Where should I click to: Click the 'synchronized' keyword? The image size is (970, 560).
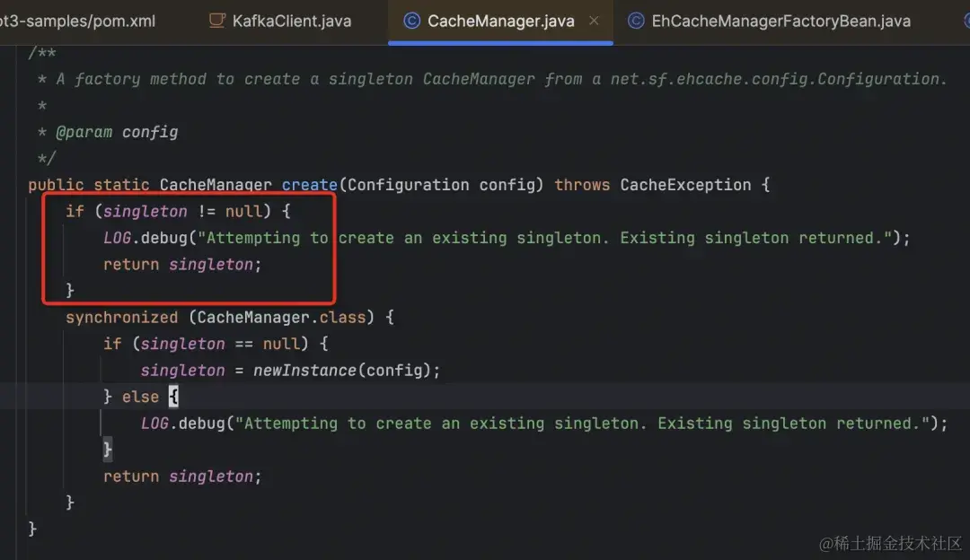click(x=122, y=318)
